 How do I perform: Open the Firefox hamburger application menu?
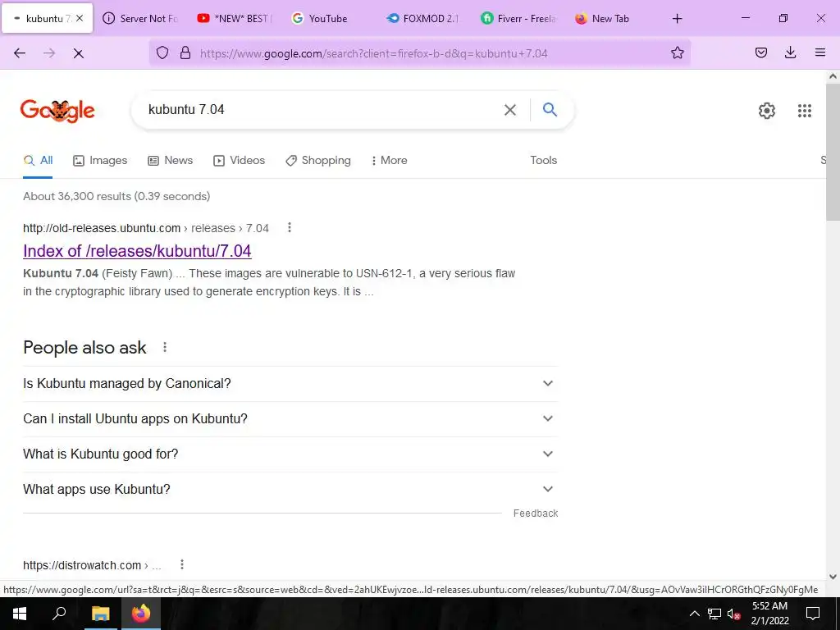[x=819, y=52]
